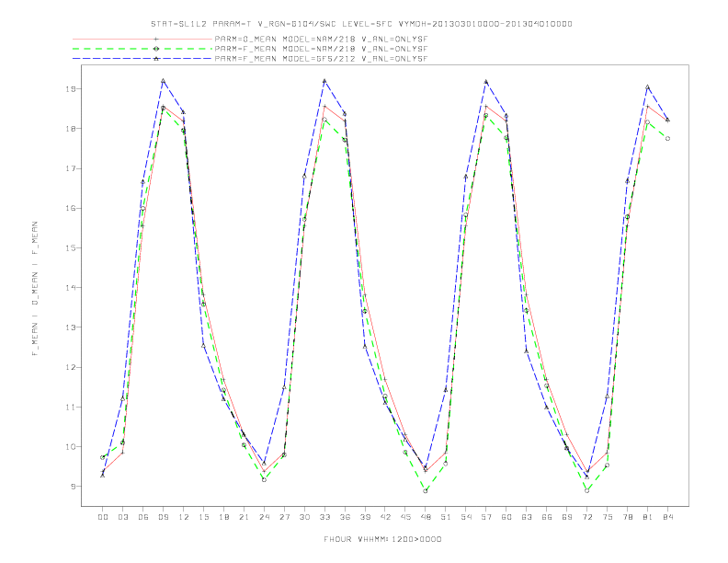728x563 pixels.
Task: Click y-axis tick label 17
Action: [x=71, y=168]
